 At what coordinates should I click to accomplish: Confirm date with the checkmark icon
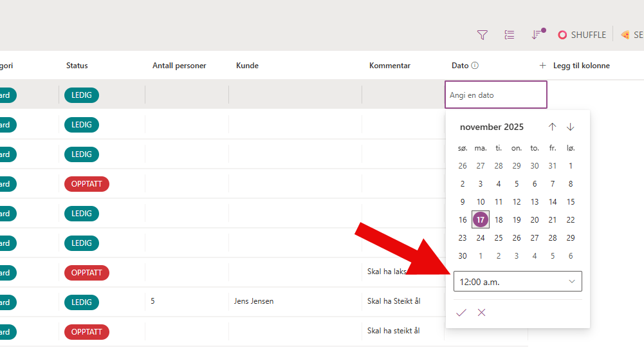coord(461,313)
